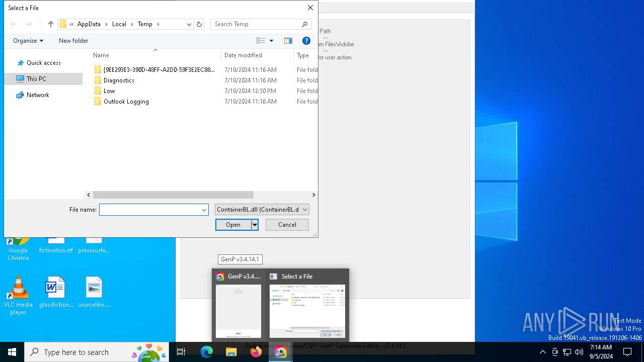The width and height of the screenshot is (644, 362).
Task: Select Network in navigation pane
Action: pos(38,95)
